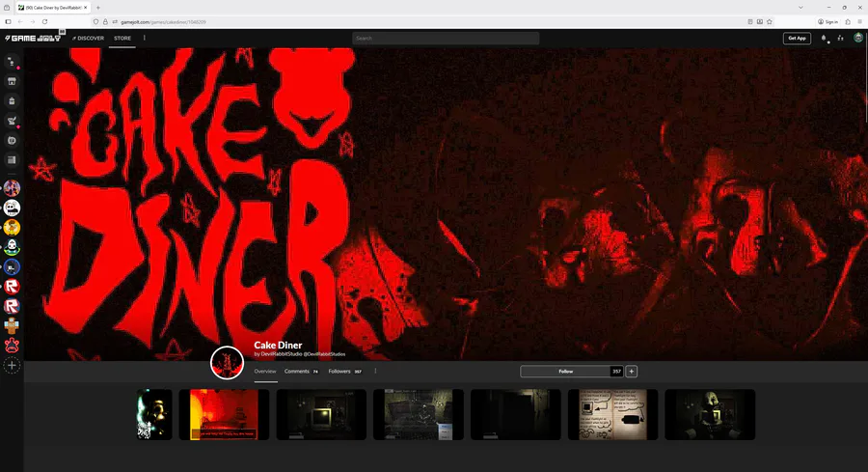Toggle browser reader view icon
This screenshot has height=472, width=868.
pyautogui.click(x=750, y=21)
